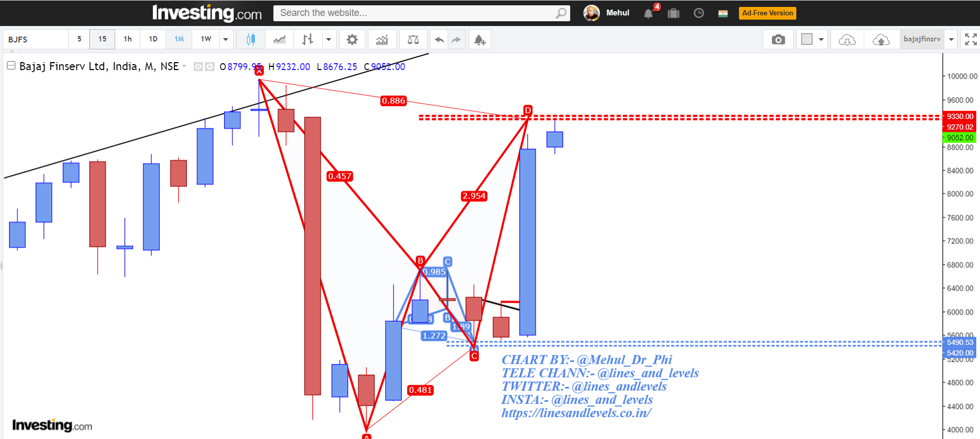980x439 pixels.
Task: Select the red pattern point X marker
Action: point(259,70)
